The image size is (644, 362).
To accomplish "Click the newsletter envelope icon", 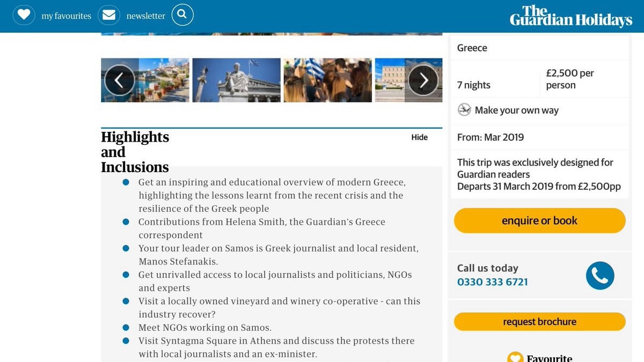I will (x=109, y=15).
